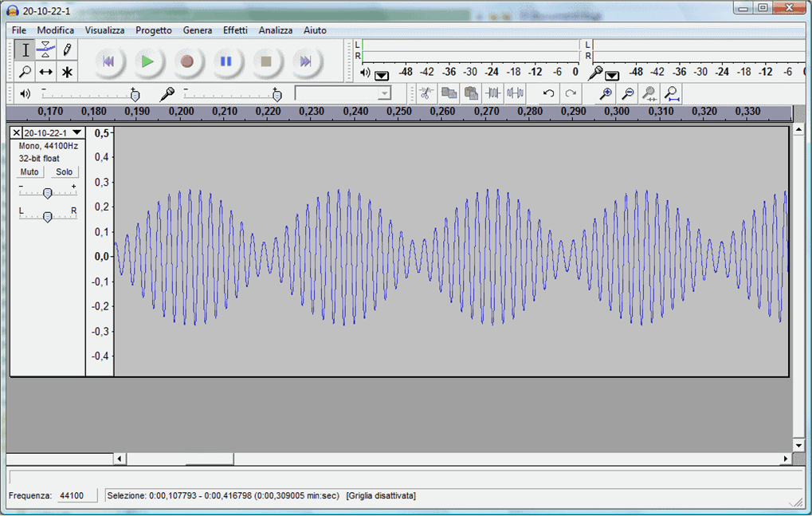Viewport: 812px width, 516px height.
Task: Click the red Record button
Action: (187, 61)
